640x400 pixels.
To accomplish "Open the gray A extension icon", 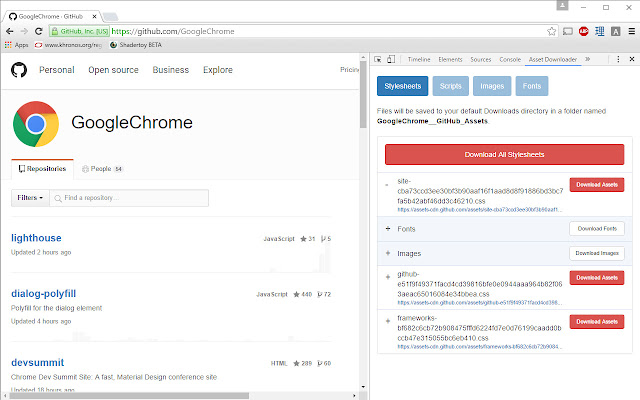I will [616, 31].
